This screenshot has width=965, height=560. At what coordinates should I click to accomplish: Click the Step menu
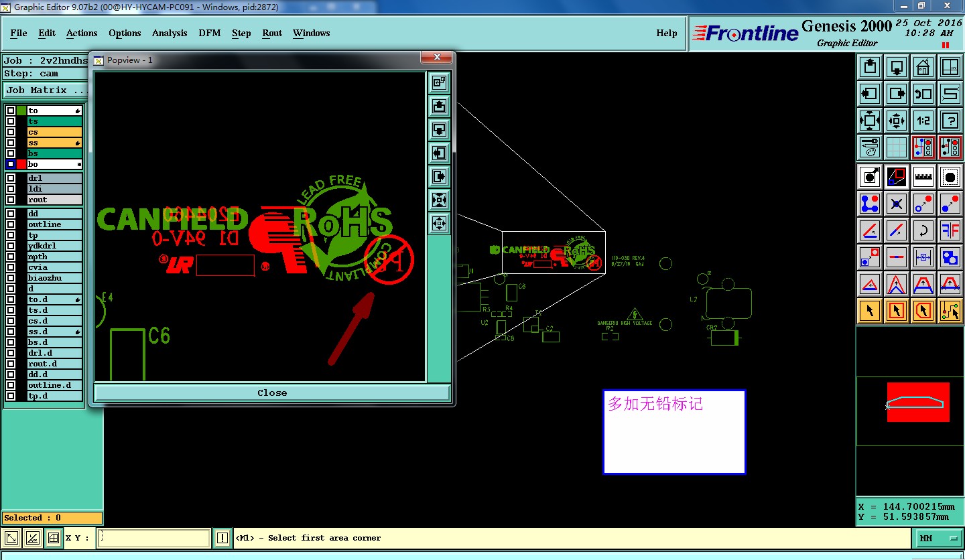coord(241,33)
